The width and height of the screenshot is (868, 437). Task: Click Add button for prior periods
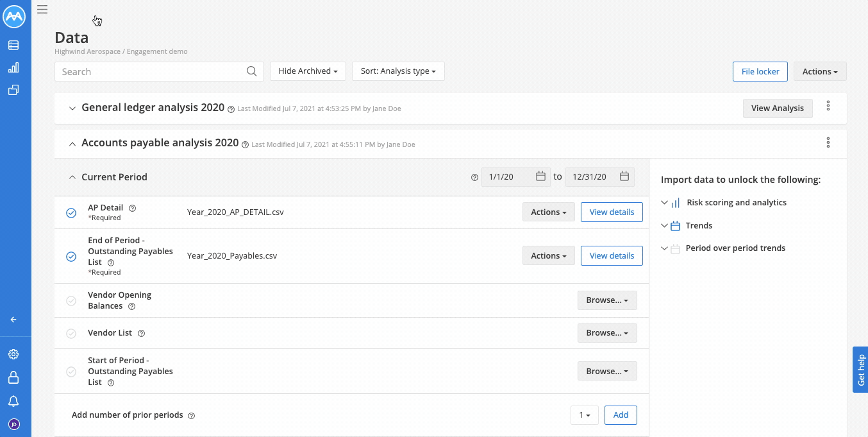[621, 415]
